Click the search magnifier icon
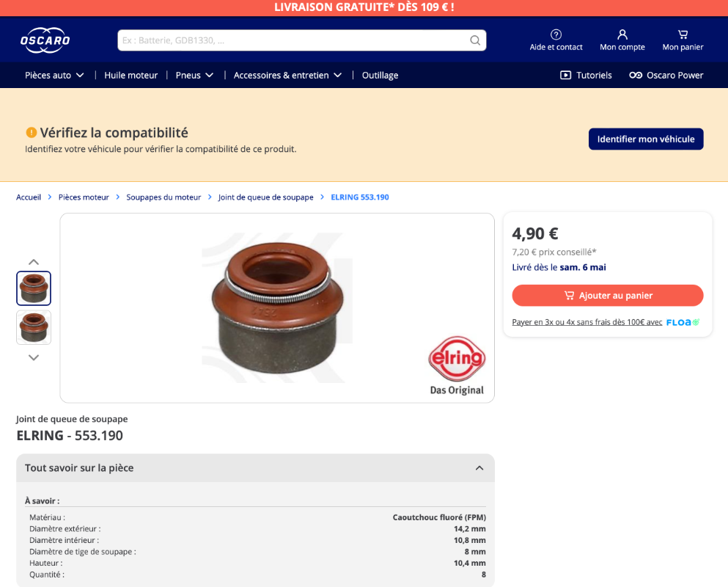 (475, 40)
